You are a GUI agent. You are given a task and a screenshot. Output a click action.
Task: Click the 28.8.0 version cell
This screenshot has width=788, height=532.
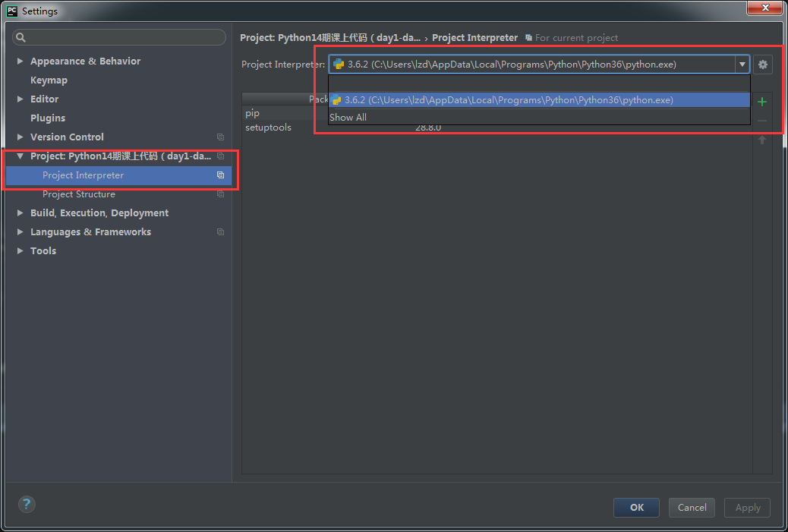pos(428,128)
